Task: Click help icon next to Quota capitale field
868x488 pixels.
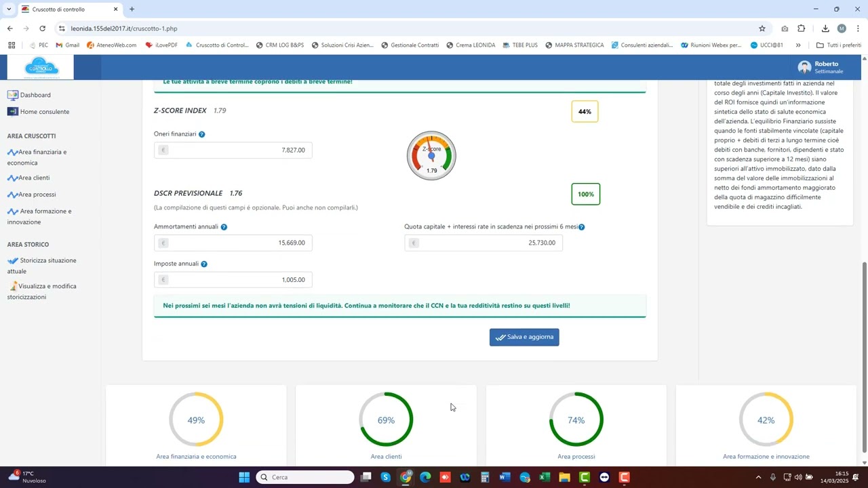Action: click(582, 227)
